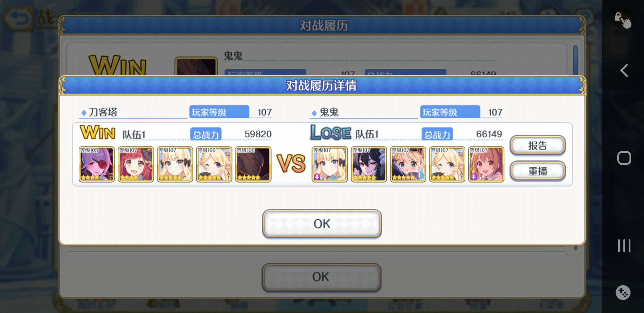Open recent apps with the three-bar icon
This screenshot has height=313, width=644.
[x=624, y=246]
